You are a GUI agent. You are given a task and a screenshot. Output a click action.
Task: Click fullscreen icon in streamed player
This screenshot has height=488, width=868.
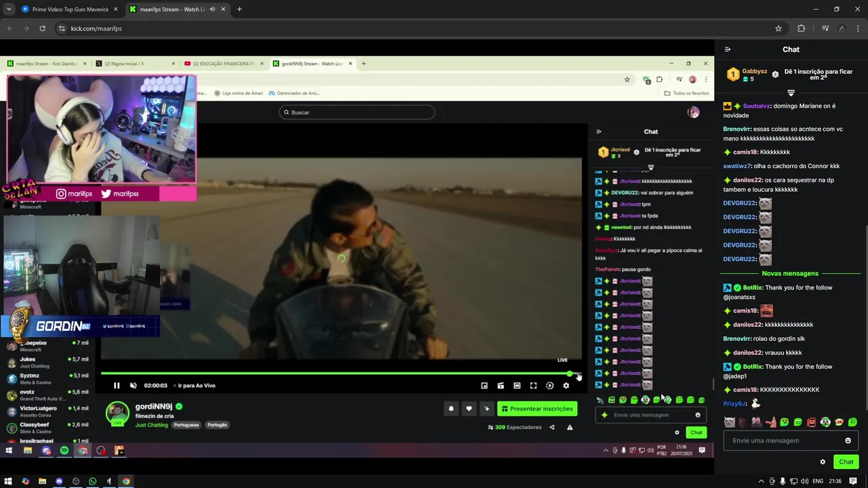[533, 386]
